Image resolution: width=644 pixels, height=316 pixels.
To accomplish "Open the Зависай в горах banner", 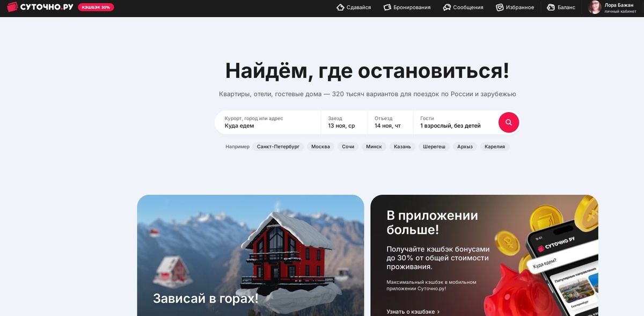I will (251, 255).
